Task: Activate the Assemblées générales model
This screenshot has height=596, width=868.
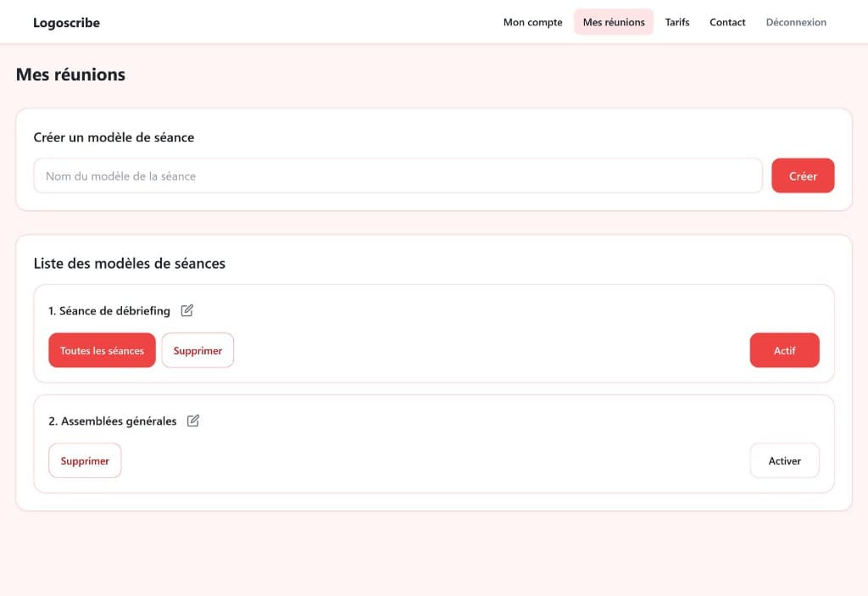Action: pos(784,460)
